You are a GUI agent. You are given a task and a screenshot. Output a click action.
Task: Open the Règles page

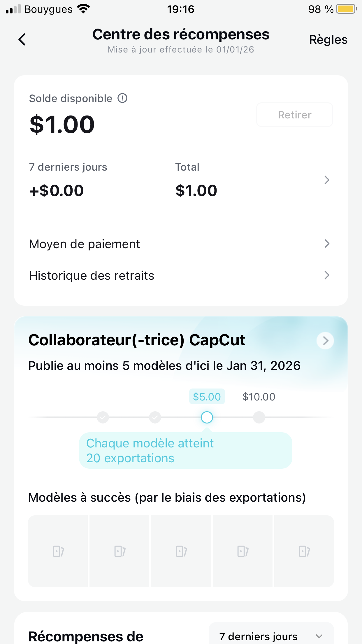[x=328, y=40]
